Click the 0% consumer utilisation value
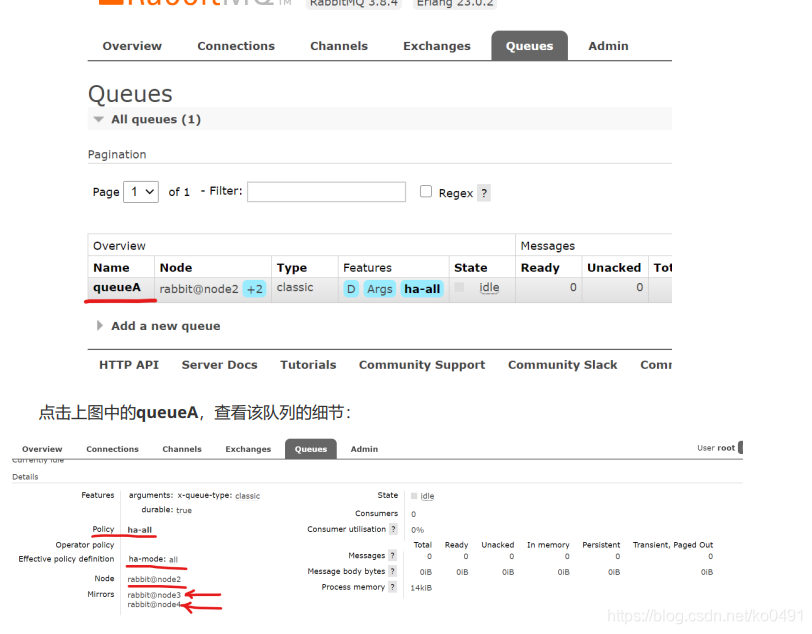This screenshot has width=812, height=634. pyautogui.click(x=417, y=530)
